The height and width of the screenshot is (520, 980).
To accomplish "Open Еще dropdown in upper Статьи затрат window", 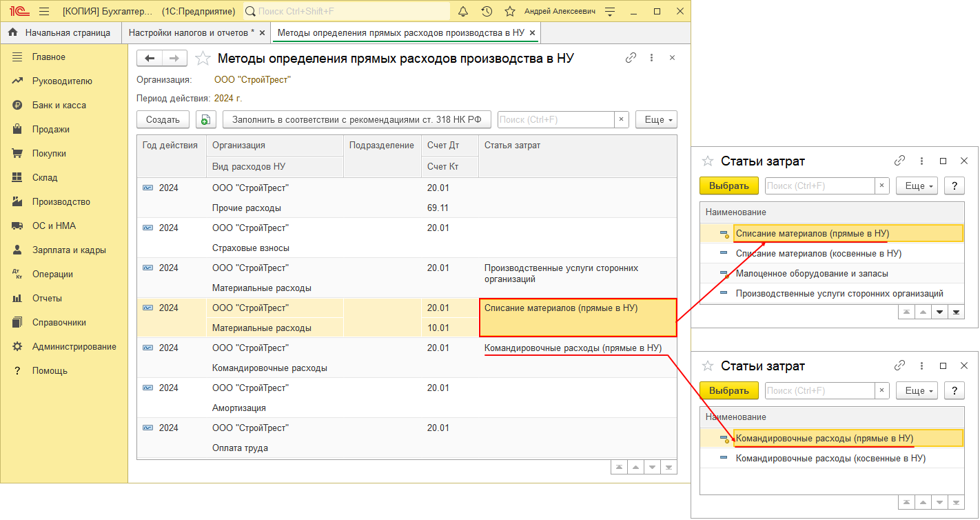I will 917,186.
